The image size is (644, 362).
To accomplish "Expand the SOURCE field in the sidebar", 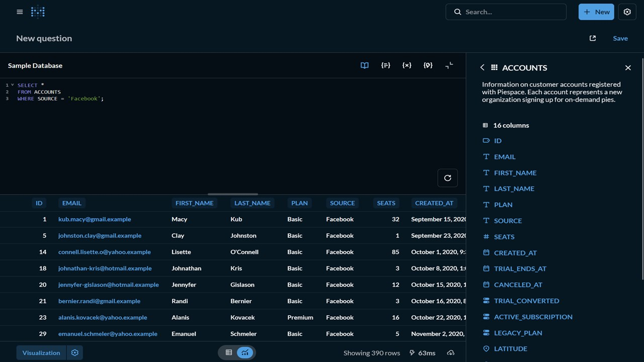I will [x=508, y=220].
